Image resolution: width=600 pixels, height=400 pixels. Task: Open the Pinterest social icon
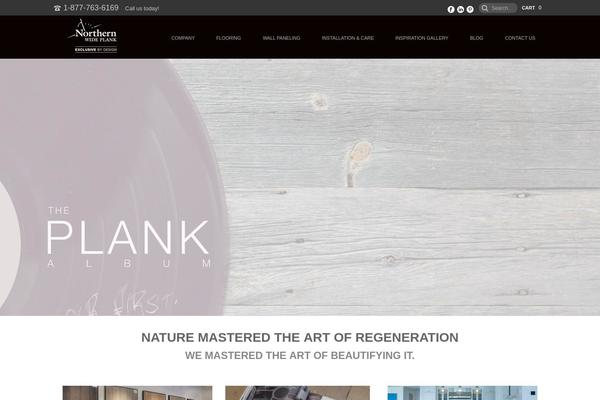click(x=470, y=9)
